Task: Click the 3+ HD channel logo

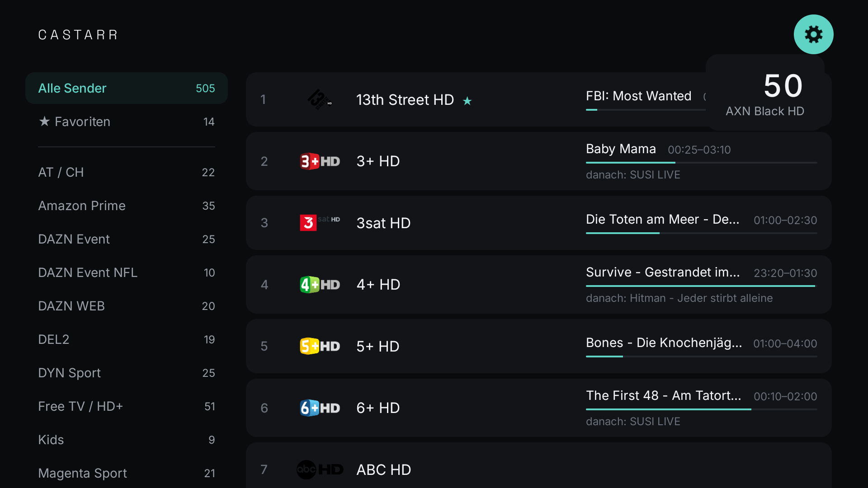Action: click(320, 161)
